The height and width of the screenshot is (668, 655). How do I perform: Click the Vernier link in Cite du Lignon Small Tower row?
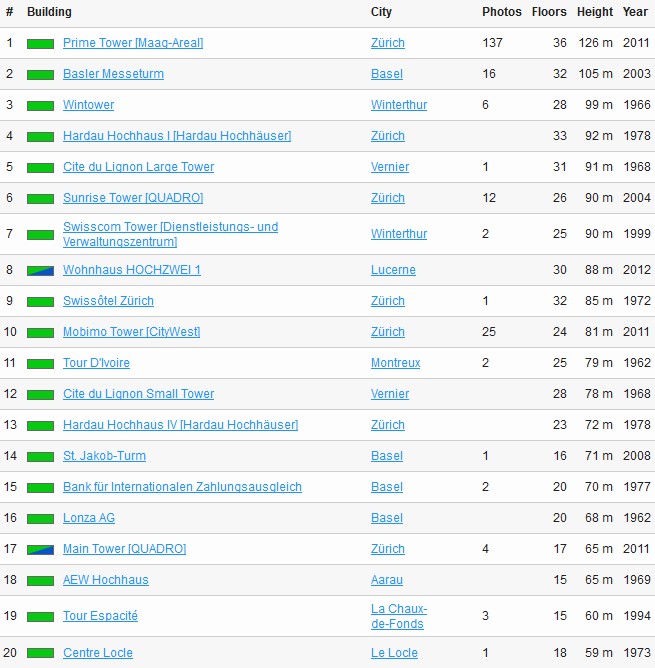point(390,394)
